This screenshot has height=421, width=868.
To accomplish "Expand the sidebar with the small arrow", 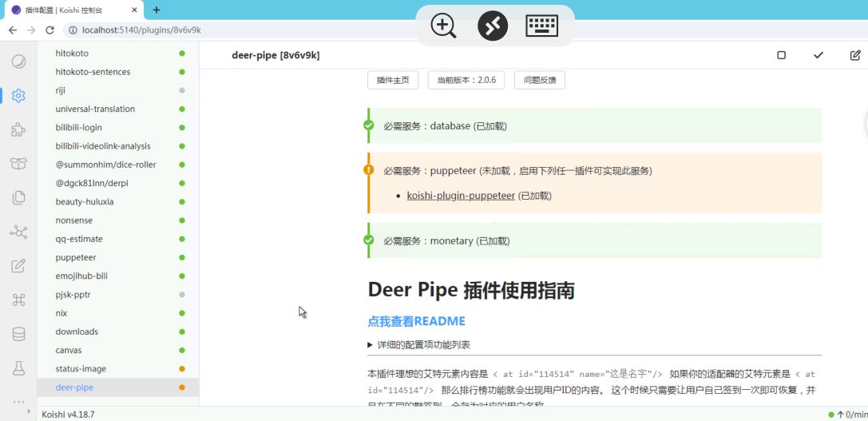I will click(29, 411).
